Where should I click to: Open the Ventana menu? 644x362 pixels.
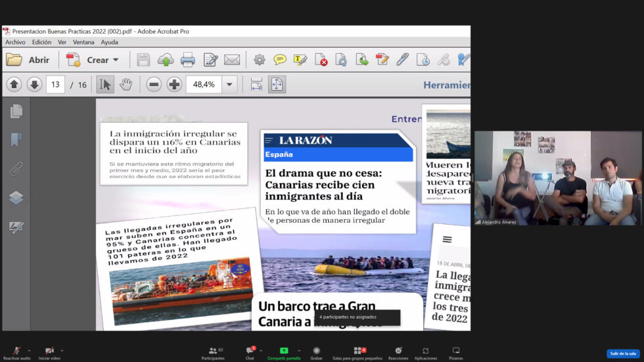click(83, 42)
